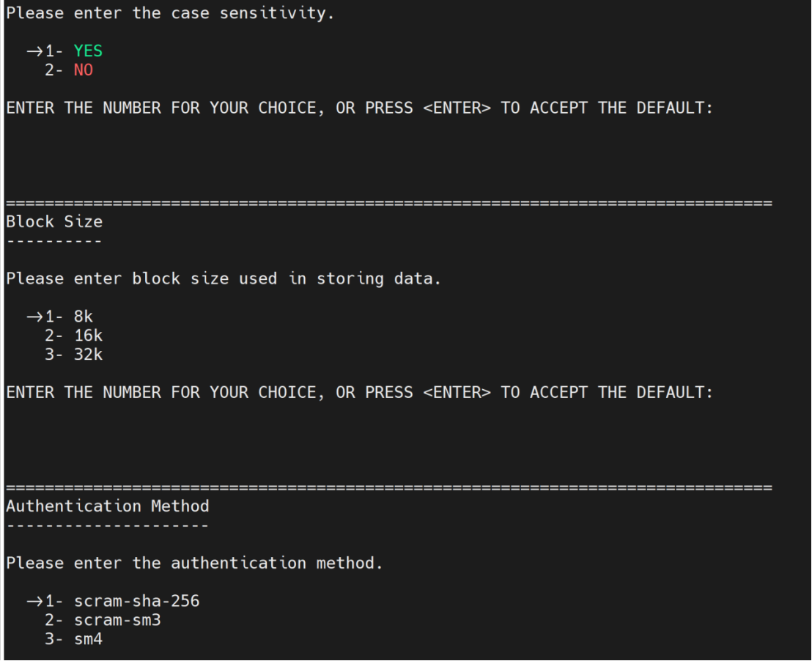Click the separator line above Block Size
This screenshot has width=812, height=661.
[x=388, y=202]
